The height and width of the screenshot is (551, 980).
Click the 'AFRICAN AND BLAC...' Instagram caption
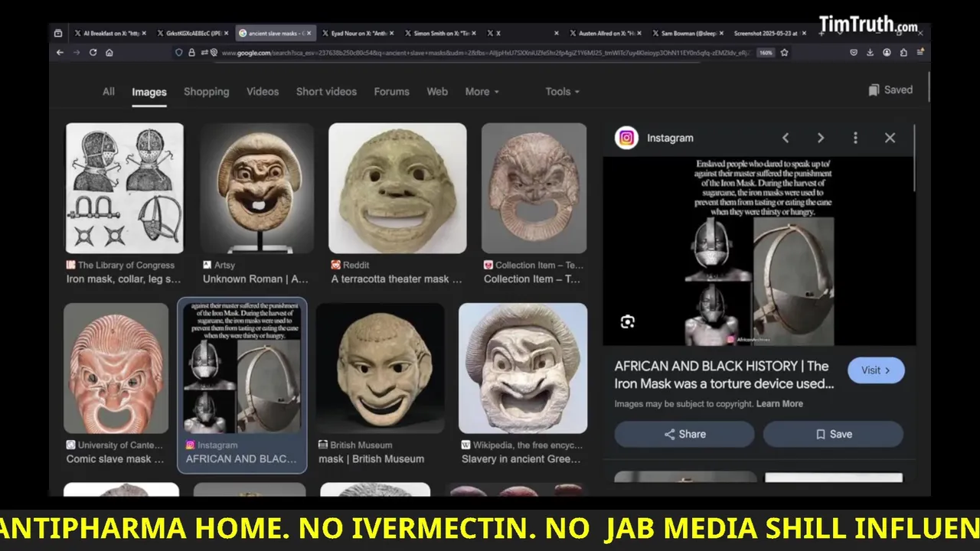[241, 458]
